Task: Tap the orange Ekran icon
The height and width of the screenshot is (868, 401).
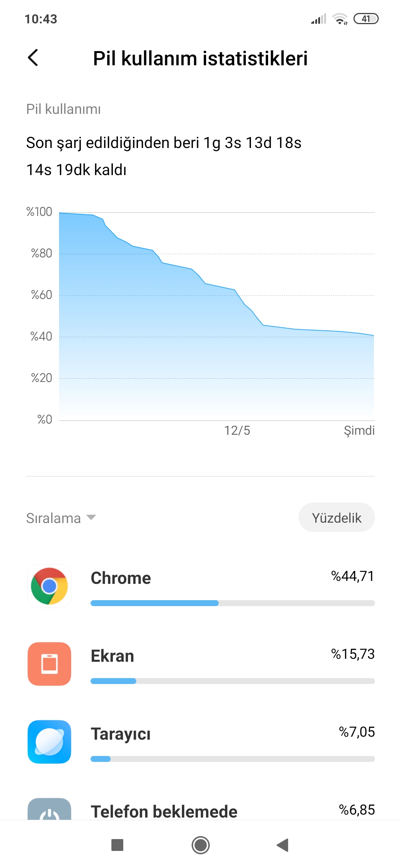Action: 49,664
